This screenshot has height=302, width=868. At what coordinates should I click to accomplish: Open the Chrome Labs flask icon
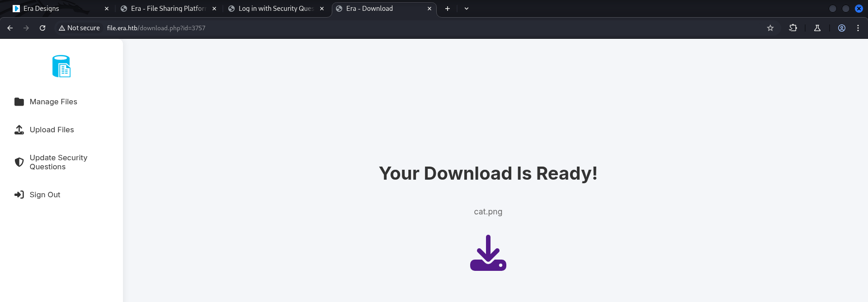click(x=817, y=28)
